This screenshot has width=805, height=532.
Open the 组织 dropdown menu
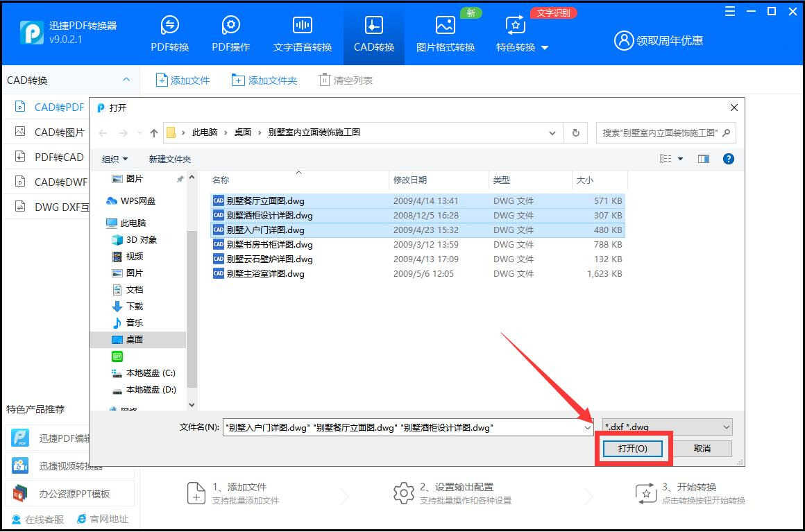tap(115, 159)
